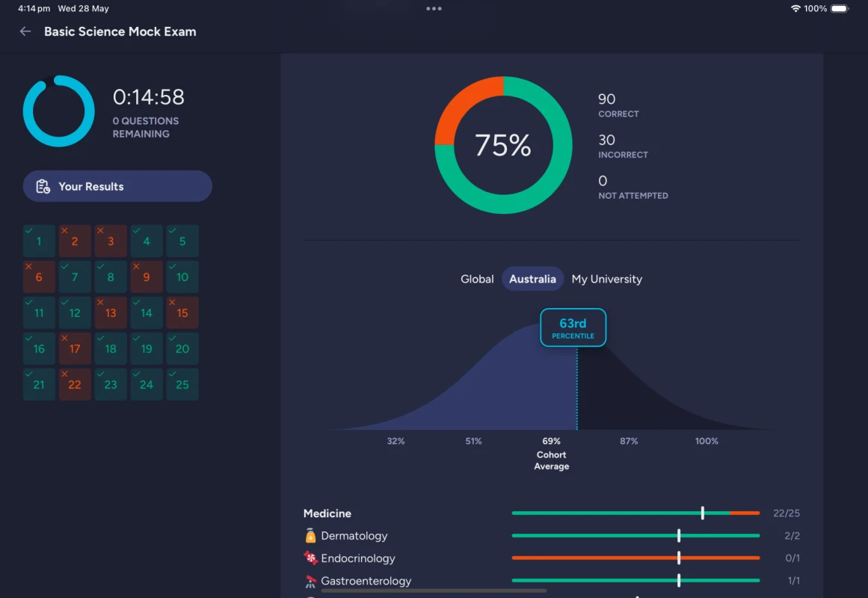Tap the 63rd percentile badge
This screenshot has width=868, height=598.
(x=573, y=328)
